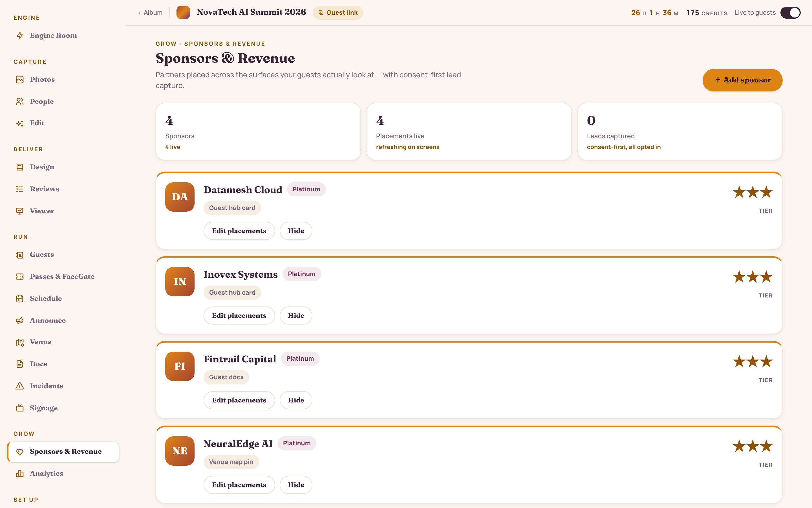812x508 pixels.
Task: Click Datamesh Cloud tier stars
Action: (753, 192)
